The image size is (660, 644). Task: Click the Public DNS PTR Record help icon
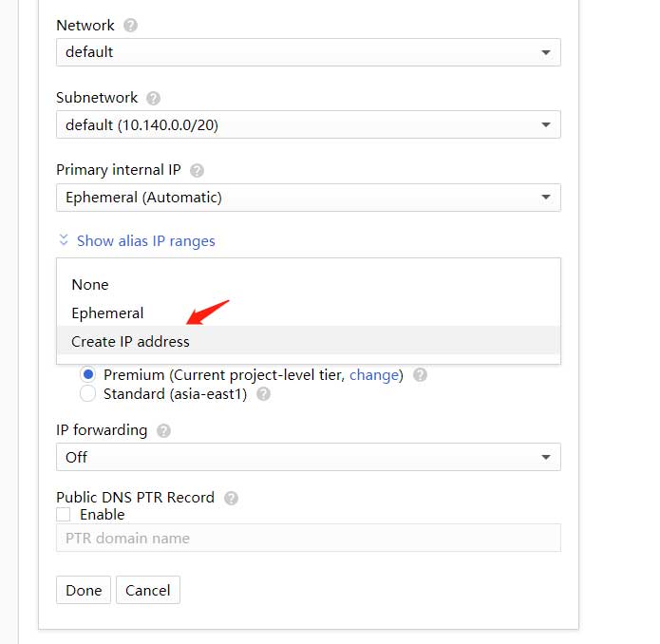pos(231,498)
